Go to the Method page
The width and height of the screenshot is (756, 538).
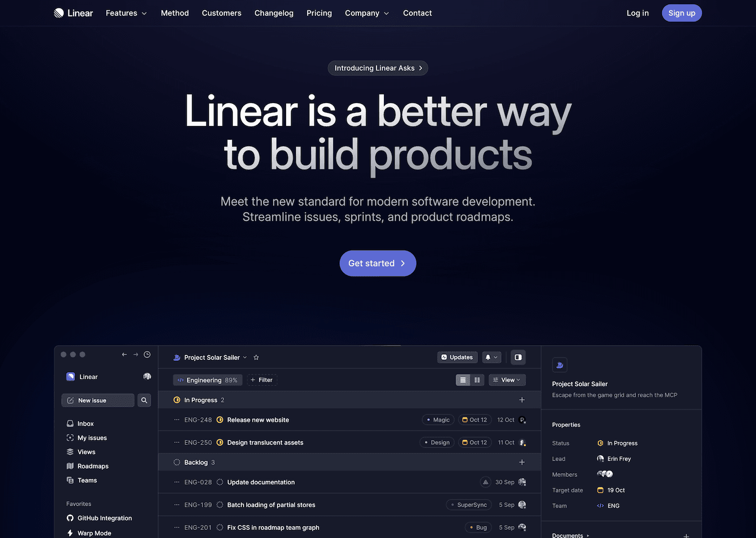[175, 13]
